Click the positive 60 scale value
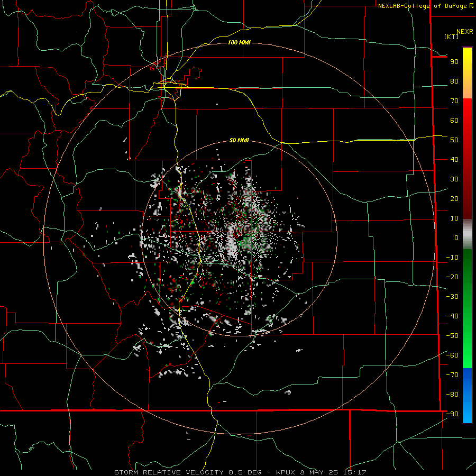 point(454,121)
